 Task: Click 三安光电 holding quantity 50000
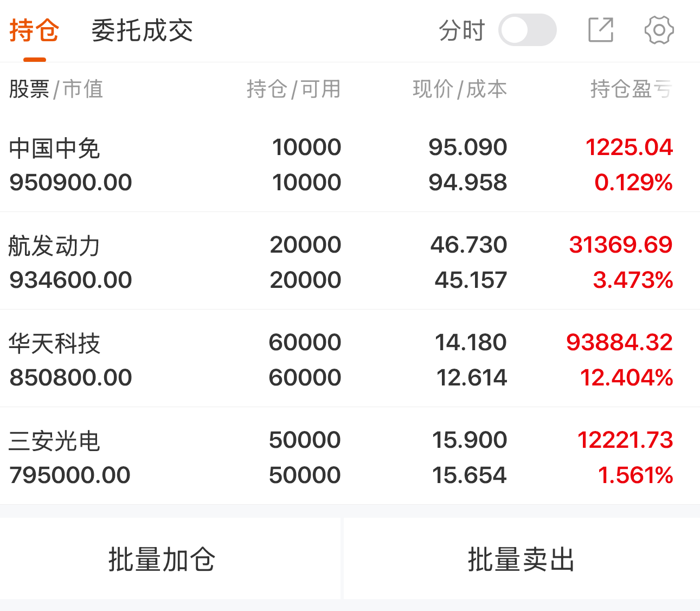click(x=305, y=440)
